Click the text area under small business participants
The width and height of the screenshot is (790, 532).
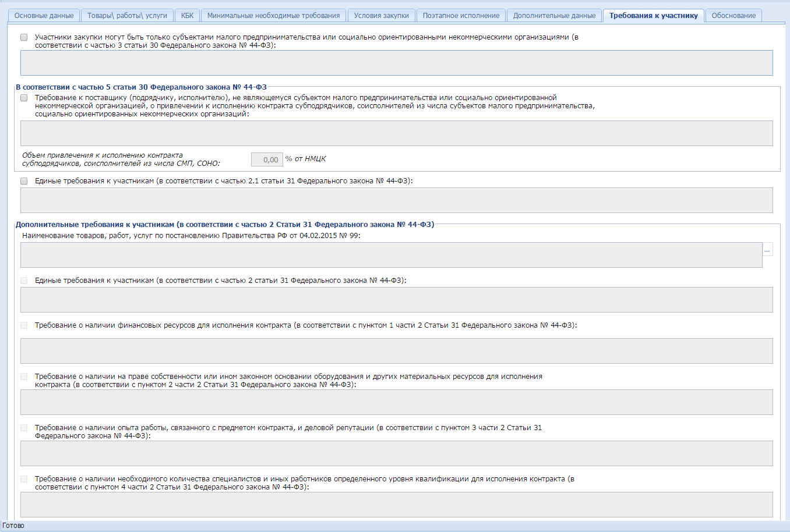coord(396,63)
